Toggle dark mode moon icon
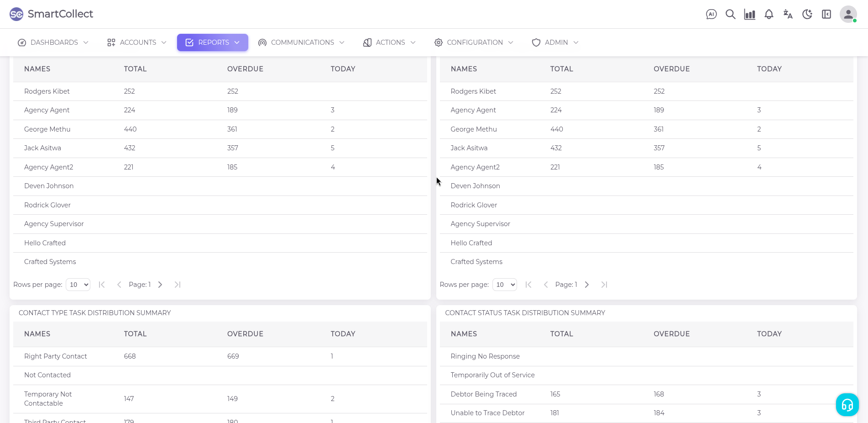This screenshot has width=868, height=423. pos(807,15)
